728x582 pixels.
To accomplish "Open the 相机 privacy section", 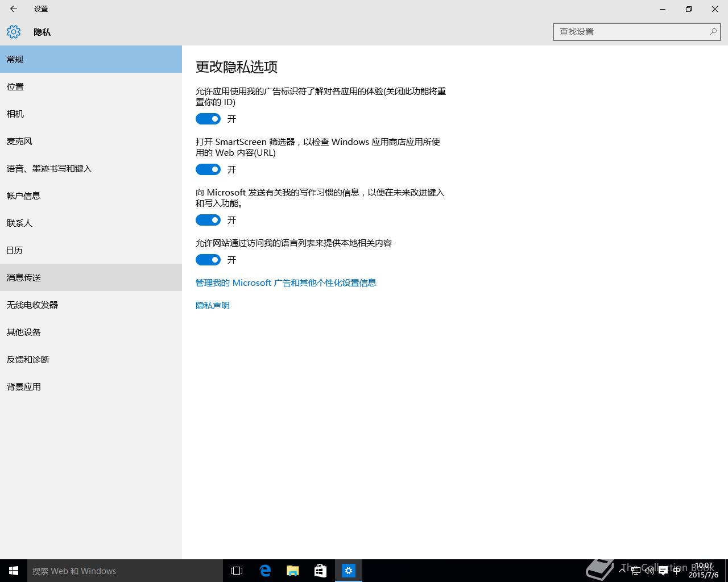I will (91, 114).
